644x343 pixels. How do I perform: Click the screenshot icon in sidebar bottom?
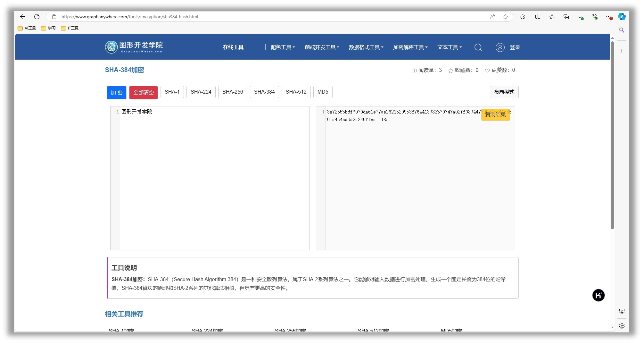[622, 311]
